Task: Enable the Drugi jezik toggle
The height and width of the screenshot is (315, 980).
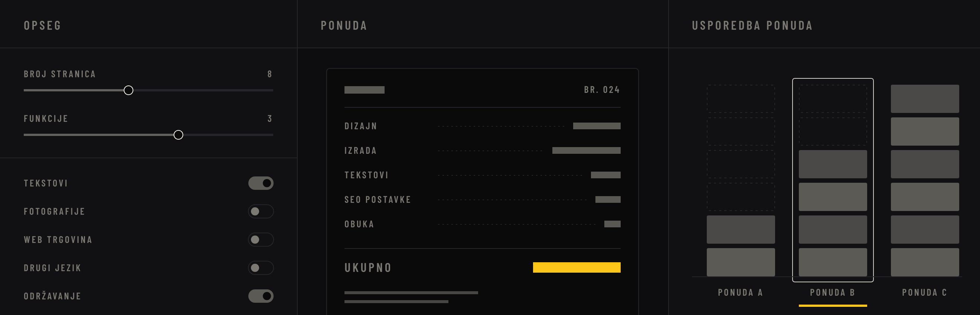Action: coord(261,268)
